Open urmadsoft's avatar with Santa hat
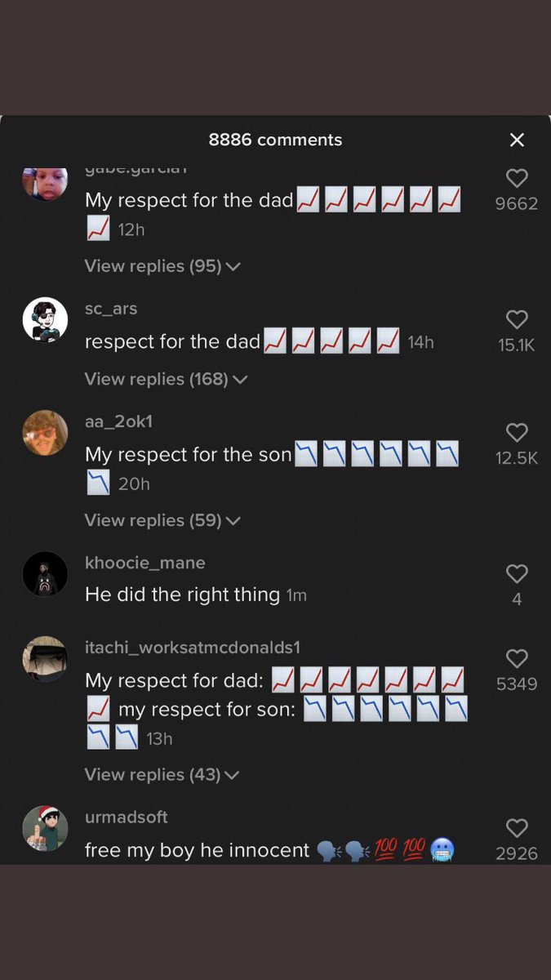Image resolution: width=551 pixels, height=980 pixels. pyautogui.click(x=45, y=828)
